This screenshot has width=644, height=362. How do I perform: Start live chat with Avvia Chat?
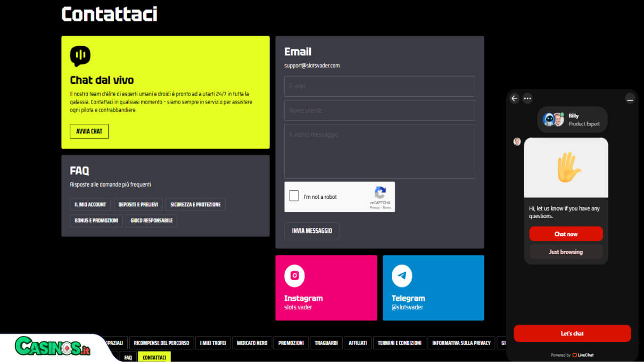[89, 131]
